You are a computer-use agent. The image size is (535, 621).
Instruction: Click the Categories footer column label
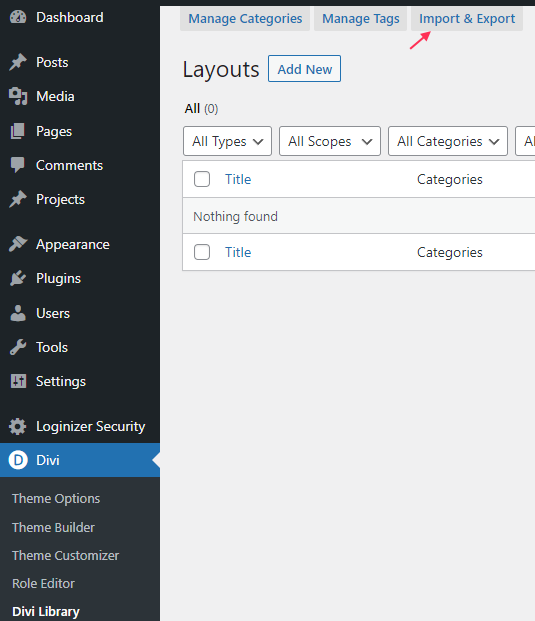449,252
